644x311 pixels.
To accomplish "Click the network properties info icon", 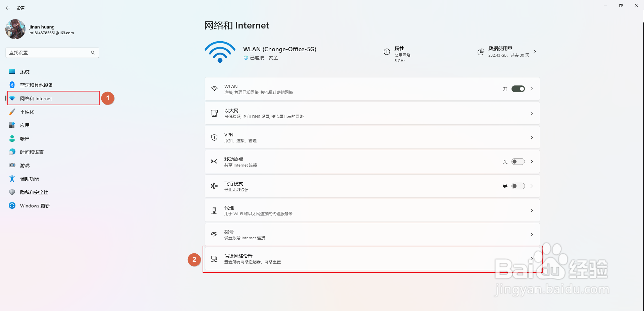I will click(x=387, y=52).
